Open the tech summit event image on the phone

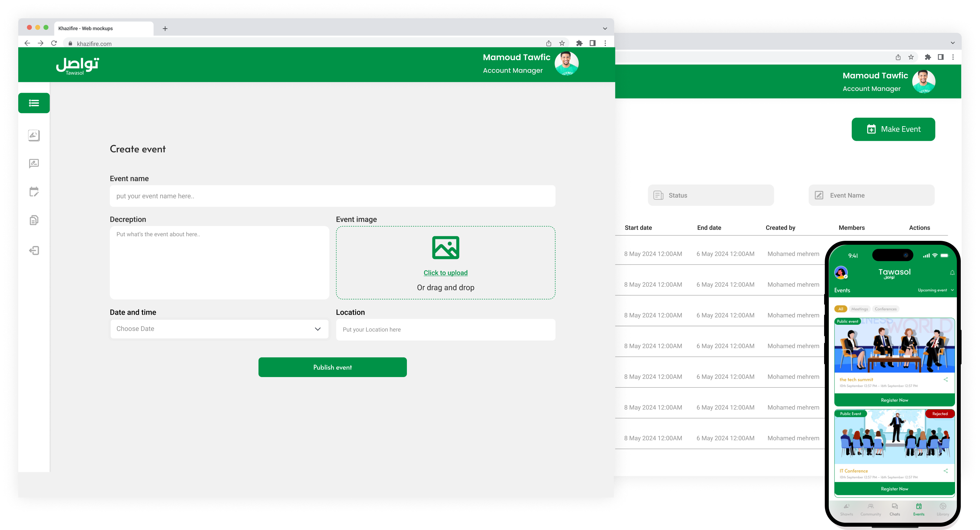[x=894, y=345]
